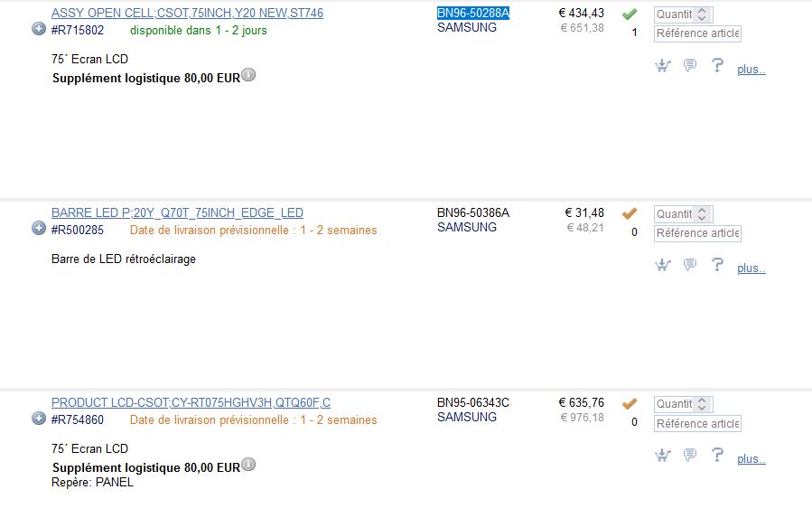
Task: Open ASSY OPEN CELL product link
Action: [x=187, y=14]
